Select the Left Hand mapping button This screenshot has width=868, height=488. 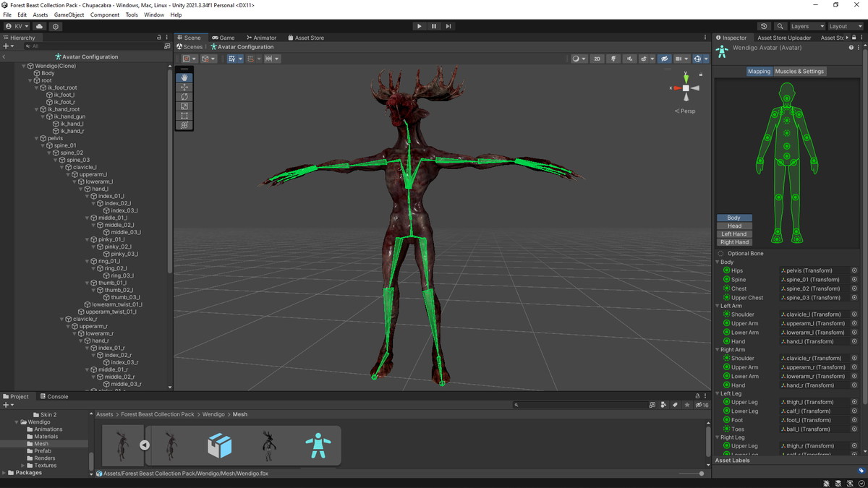(734, 234)
